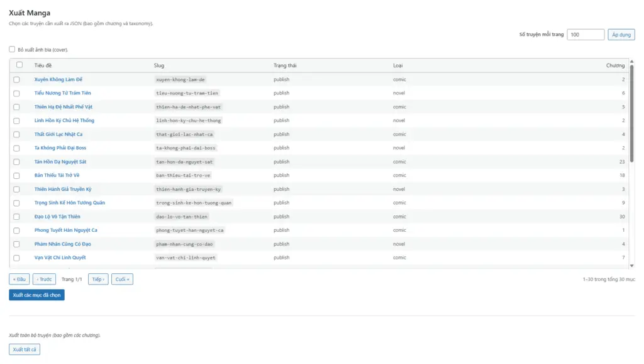Click the slug 'tan-hon-da-nguyet-sat'
The width and height of the screenshot is (644, 364).
pos(184,162)
